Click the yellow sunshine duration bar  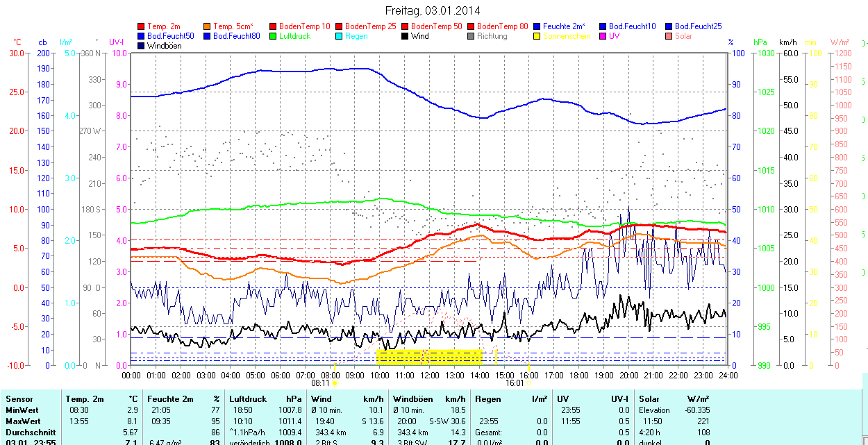click(x=429, y=358)
